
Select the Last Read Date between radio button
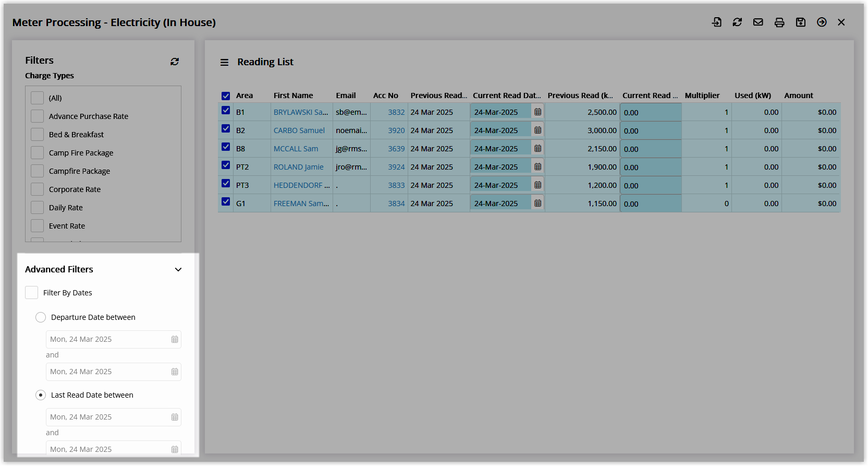point(41,395)
